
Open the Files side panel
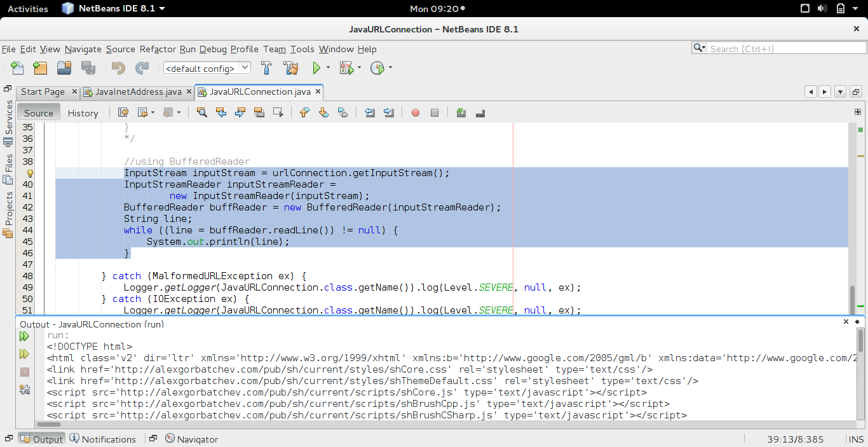8,169
